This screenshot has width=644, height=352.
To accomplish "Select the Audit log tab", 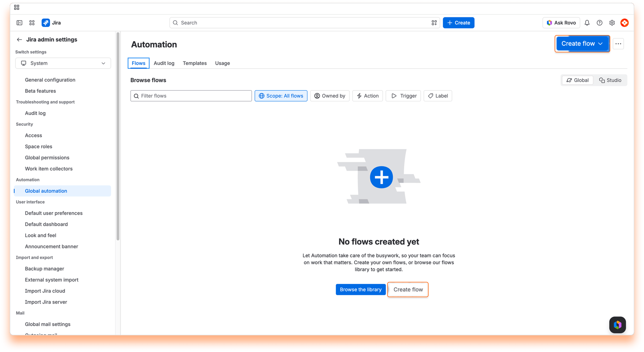I will pyautogui.click(x=164, y=63).
